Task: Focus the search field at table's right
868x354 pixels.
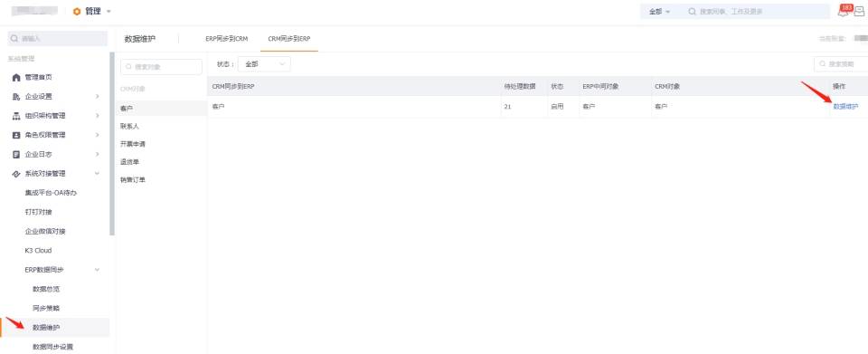Action: tap(841, 64)
